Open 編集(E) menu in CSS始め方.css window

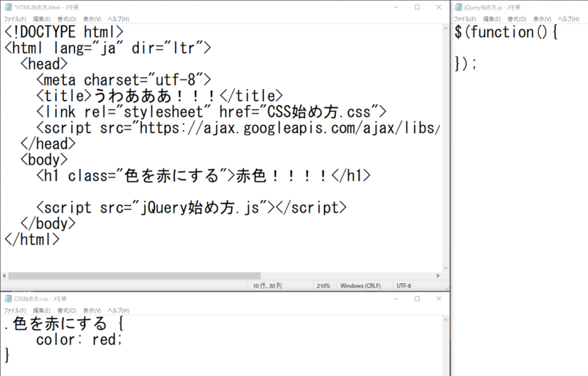tap(42, 311)
